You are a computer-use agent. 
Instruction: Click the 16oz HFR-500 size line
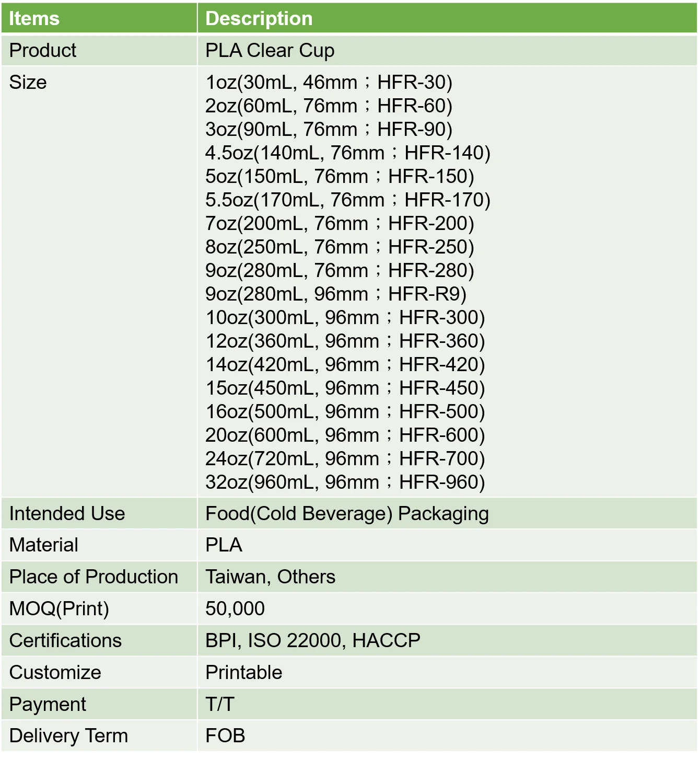coord(345,412)
